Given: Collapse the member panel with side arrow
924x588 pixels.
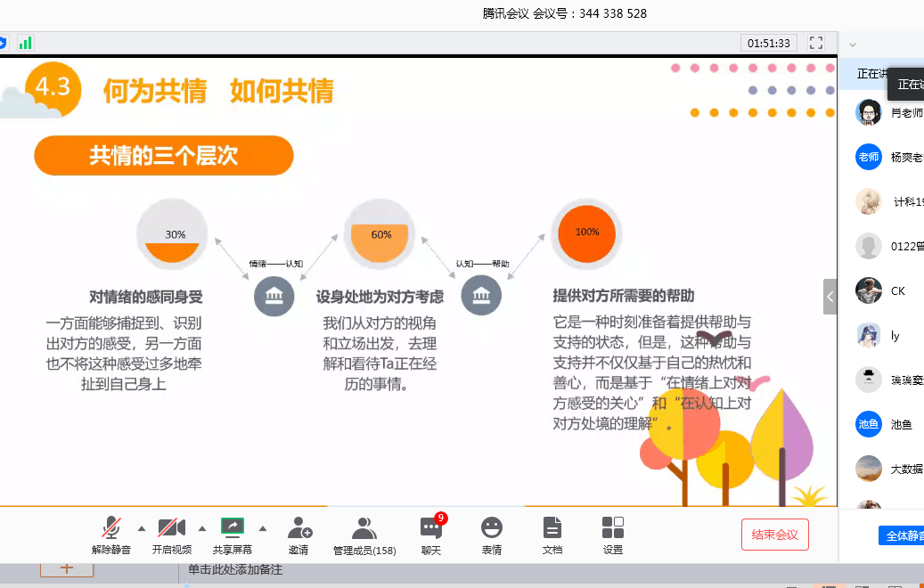Looking at the screenshot, I should click(830, 297).
